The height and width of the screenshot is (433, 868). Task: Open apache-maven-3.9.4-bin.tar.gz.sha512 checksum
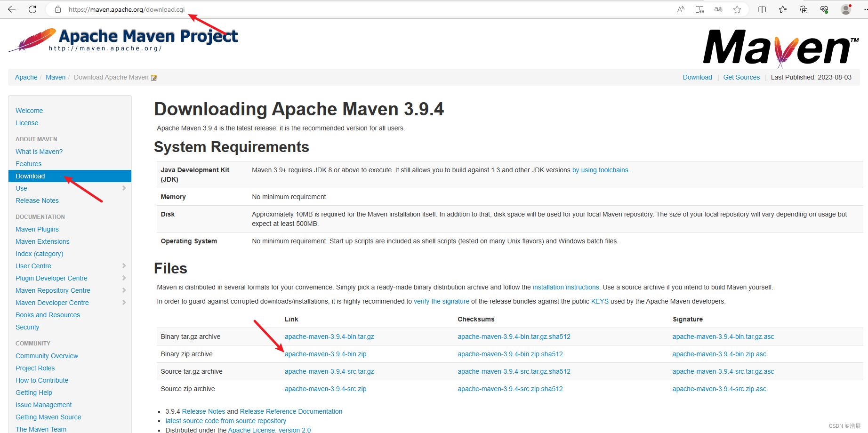[x=514, y=337]
